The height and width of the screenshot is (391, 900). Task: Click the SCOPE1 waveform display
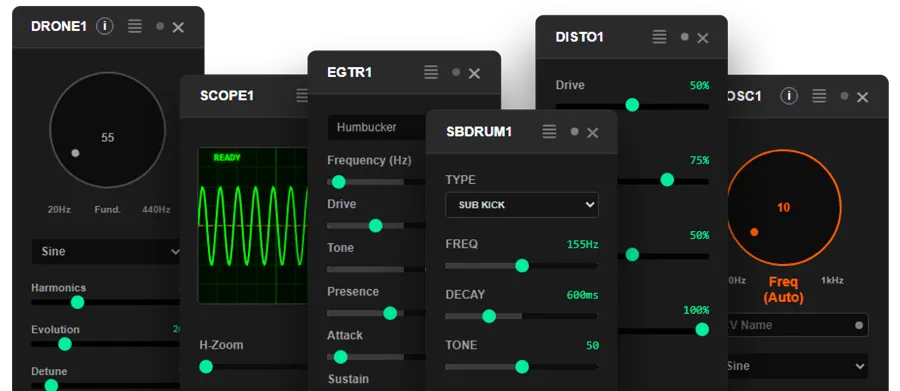[x=253, y=226]
